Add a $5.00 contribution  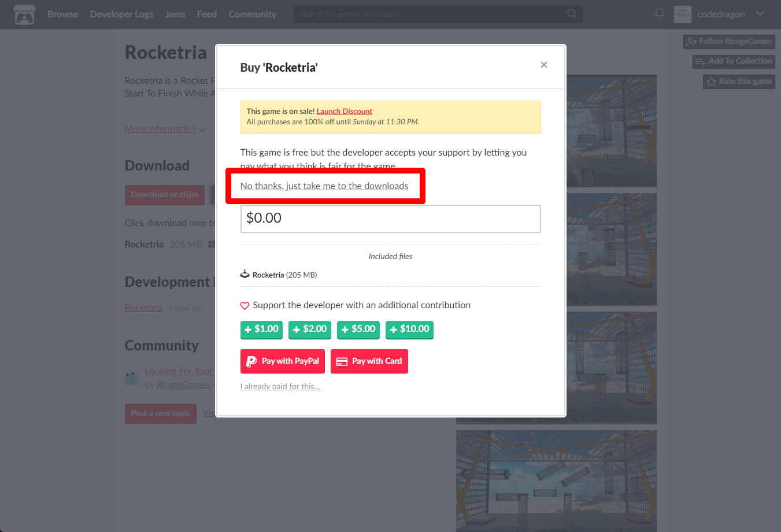pyautogui.click(x=358, y=330)
